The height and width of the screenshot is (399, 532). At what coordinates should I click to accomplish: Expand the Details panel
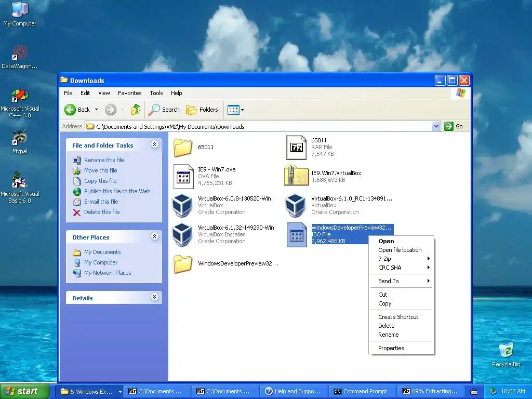[154, 297]
